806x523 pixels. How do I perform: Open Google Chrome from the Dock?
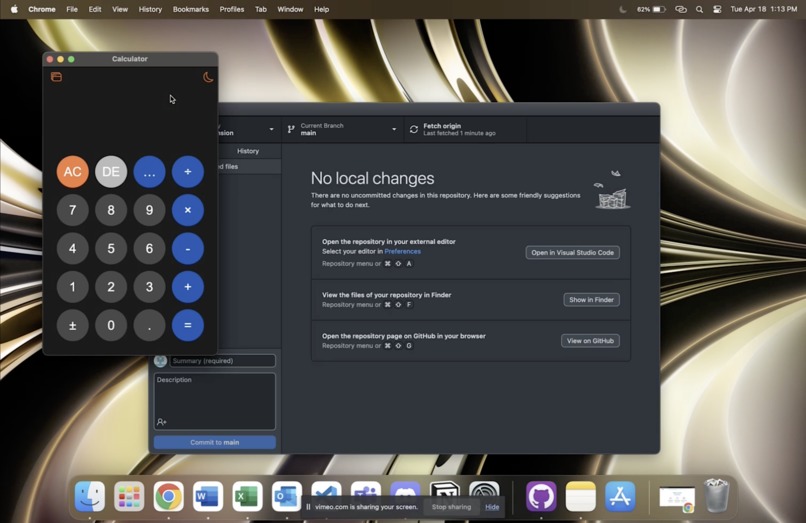[169, 496]
